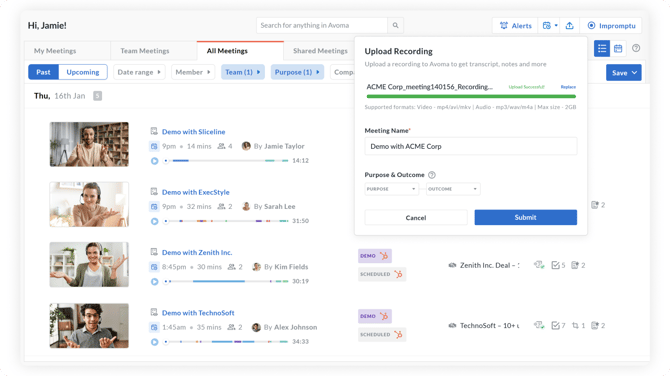Click the search magnifier icon
Screen dimensions: 670x376
tap(395, 26)
